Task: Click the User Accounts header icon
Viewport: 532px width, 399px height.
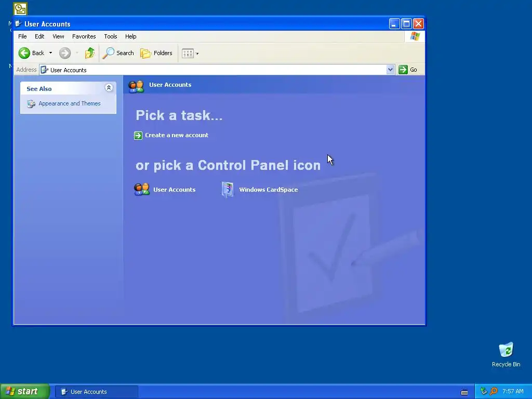Action: click(136, 86)
